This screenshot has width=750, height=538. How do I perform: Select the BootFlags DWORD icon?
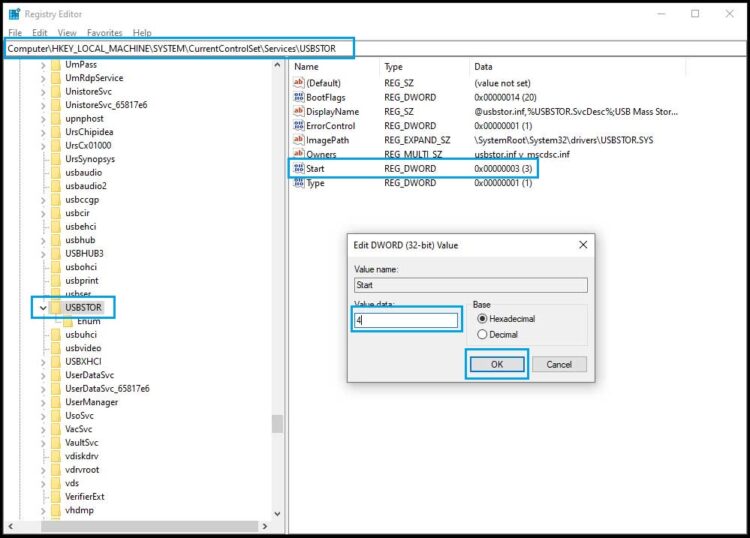[x=298, y=97]
